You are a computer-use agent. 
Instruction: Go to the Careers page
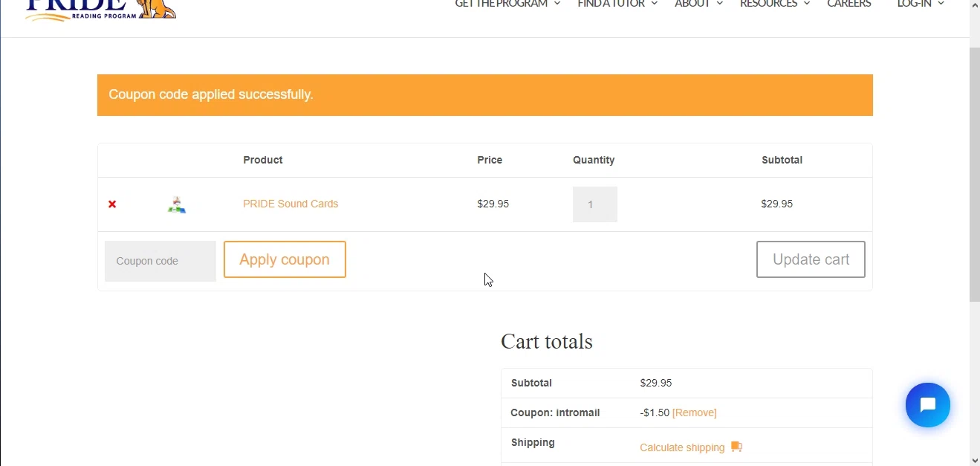coord(849,4)
